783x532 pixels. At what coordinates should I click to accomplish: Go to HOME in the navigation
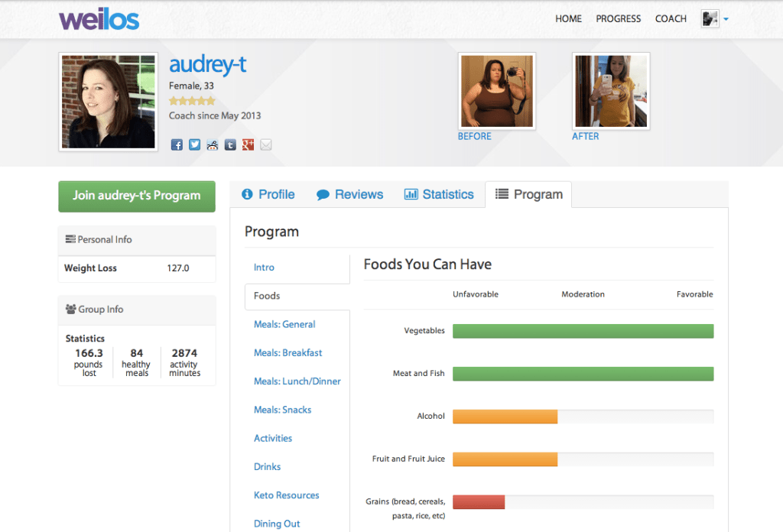568,19
